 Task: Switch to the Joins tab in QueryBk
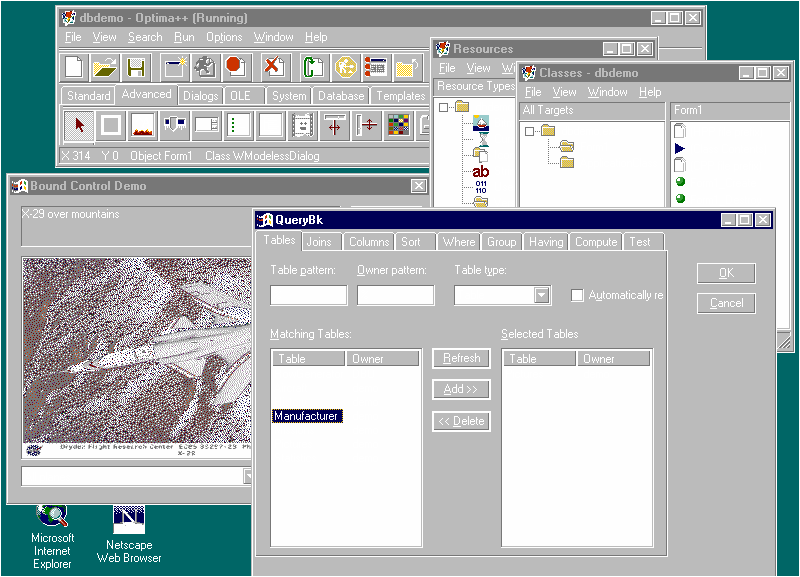pyautogui.click(x=319, y=241)
